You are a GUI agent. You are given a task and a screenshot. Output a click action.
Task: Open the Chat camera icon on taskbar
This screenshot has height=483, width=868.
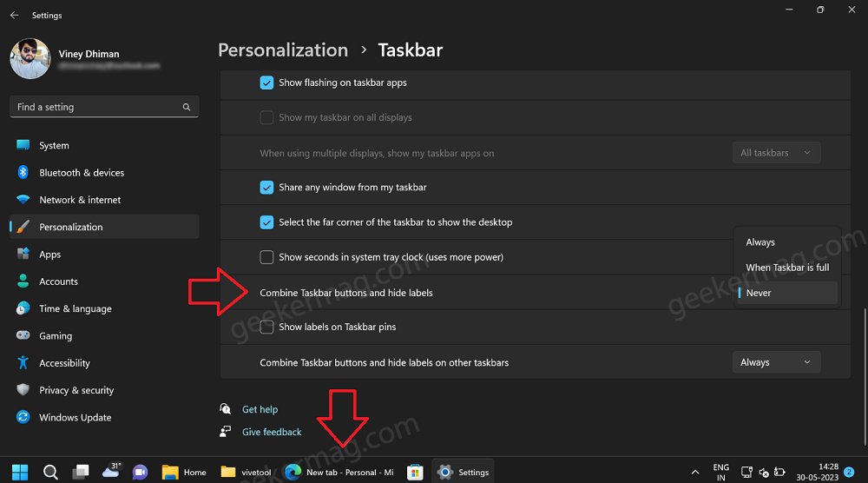coord(140,472)
